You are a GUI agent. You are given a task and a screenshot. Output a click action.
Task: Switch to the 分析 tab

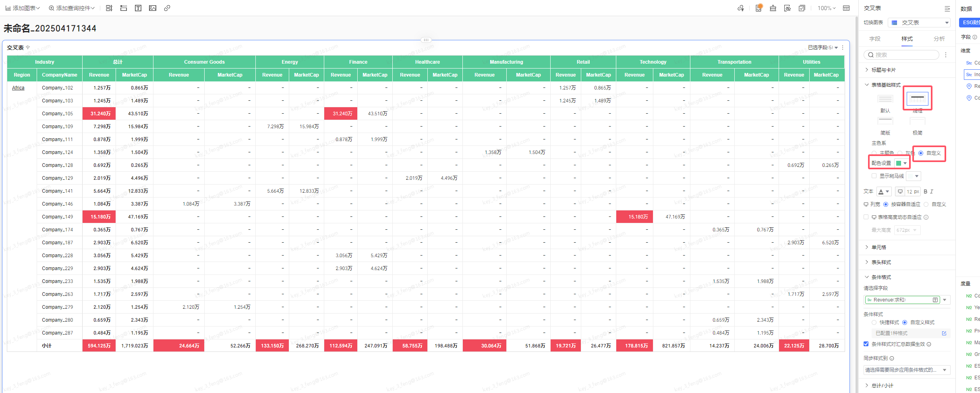[939, 39]
